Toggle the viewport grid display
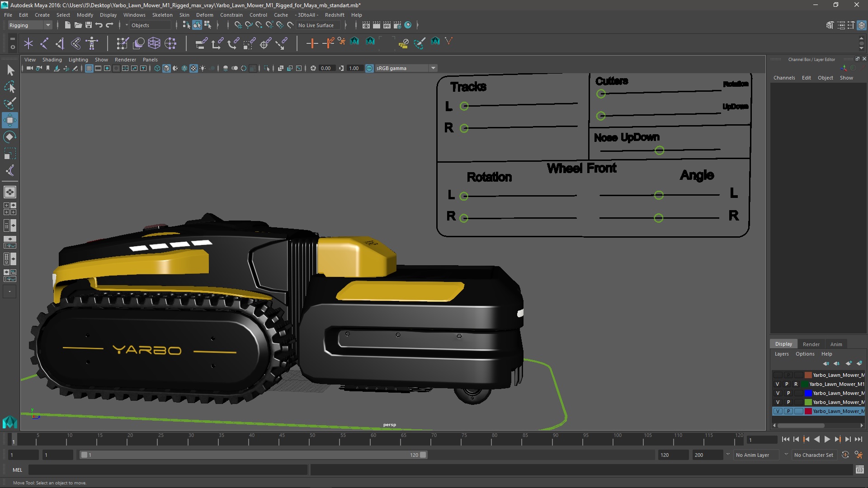Image resolution: width=868 pixels, height=488 pixels. pos(89,68)
